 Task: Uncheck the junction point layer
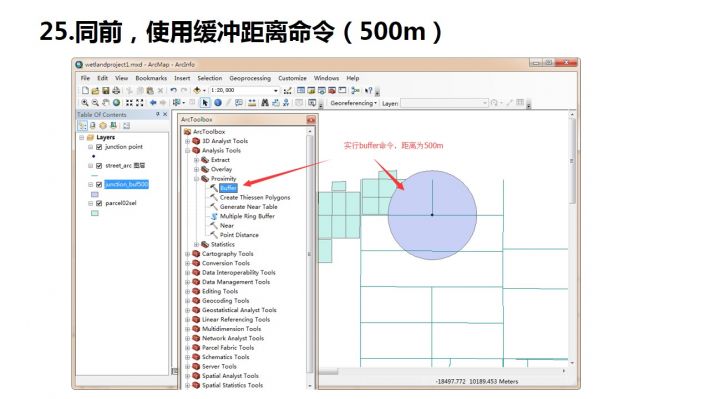coord(99,147)
